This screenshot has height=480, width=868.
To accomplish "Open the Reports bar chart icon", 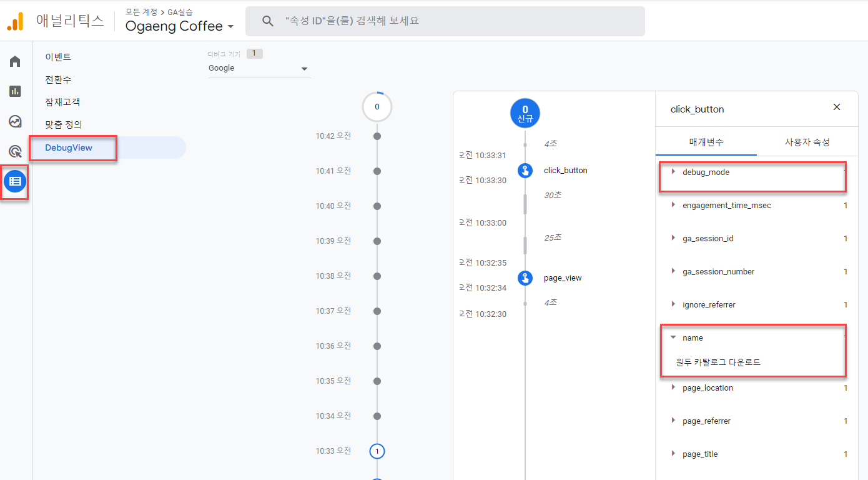I will (x=15, y=91).
